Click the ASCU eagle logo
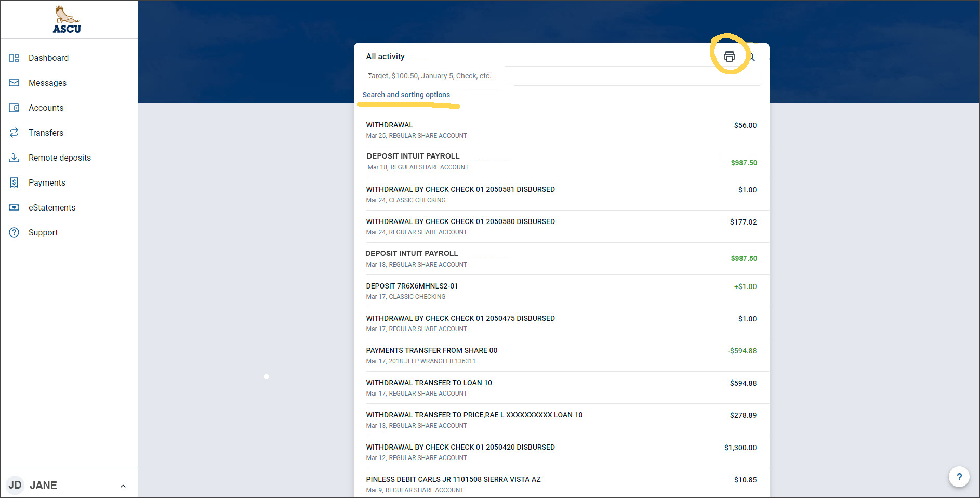The height and width of the screenshot is (498, 980). pos(67,19)
